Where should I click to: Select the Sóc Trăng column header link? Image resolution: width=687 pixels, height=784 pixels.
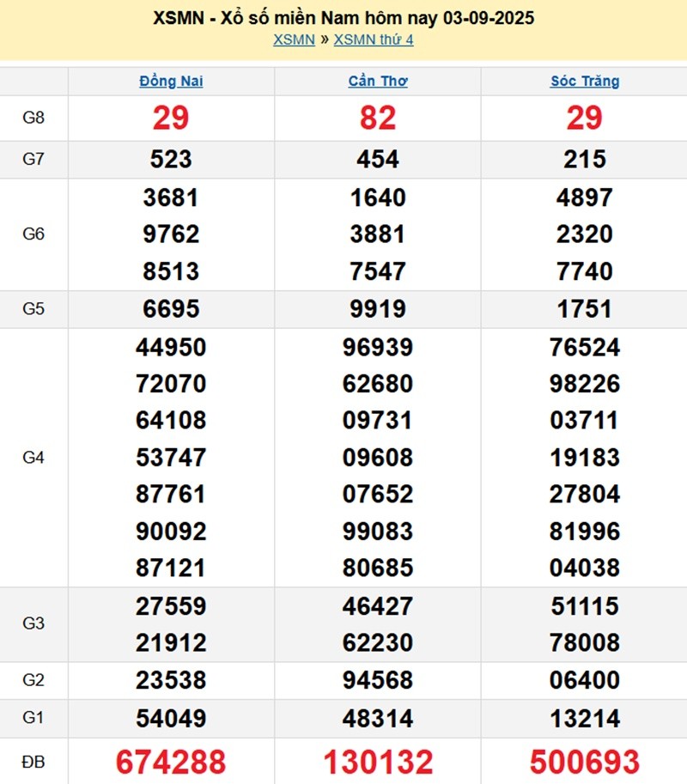pyautogui.click(x=585, y=82)
